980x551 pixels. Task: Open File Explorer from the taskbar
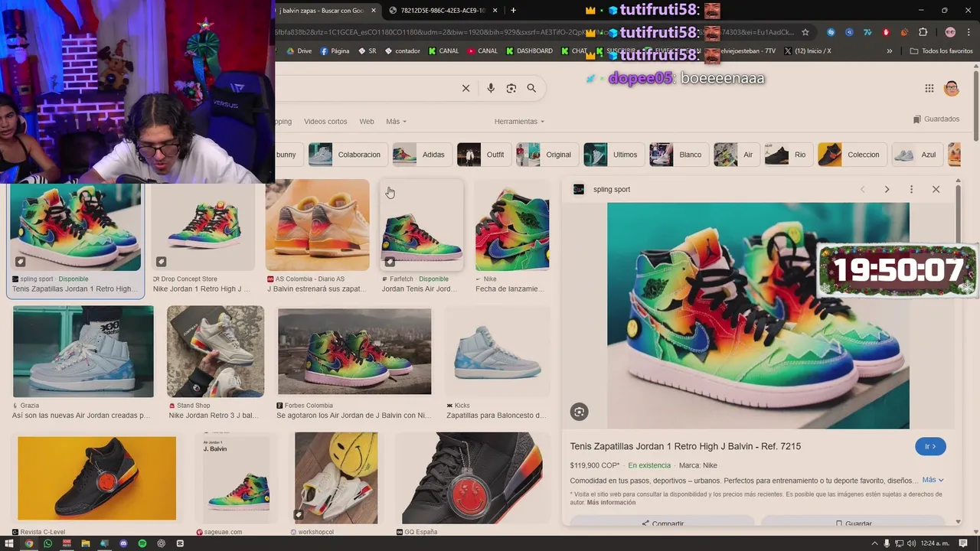tap(86, 543)
